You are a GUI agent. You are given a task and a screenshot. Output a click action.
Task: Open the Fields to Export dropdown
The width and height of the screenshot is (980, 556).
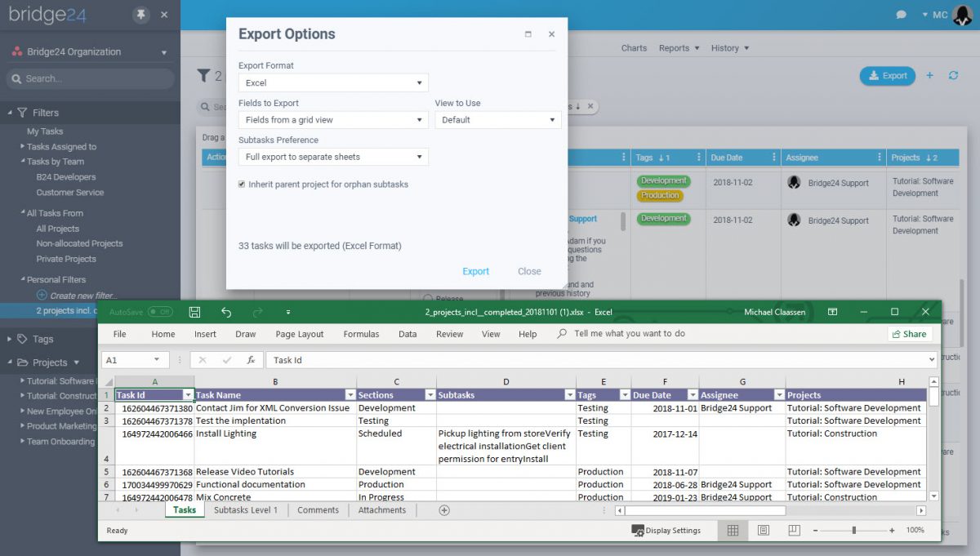click(333, 120)
